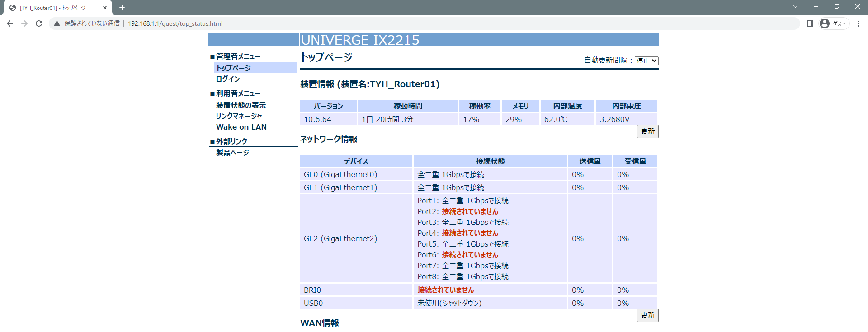Click the 接続状態 column header
Screen dimensions: 868x332
(x=491, y=161)
